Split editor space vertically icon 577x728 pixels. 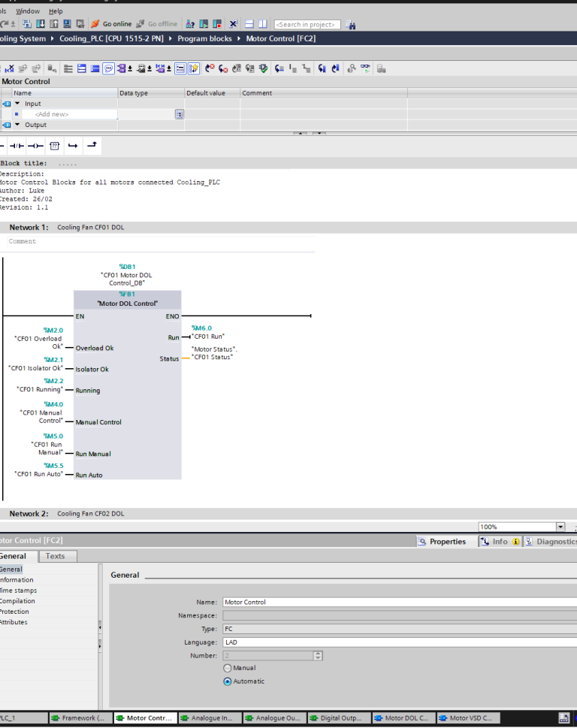click(x=263, y=24)
